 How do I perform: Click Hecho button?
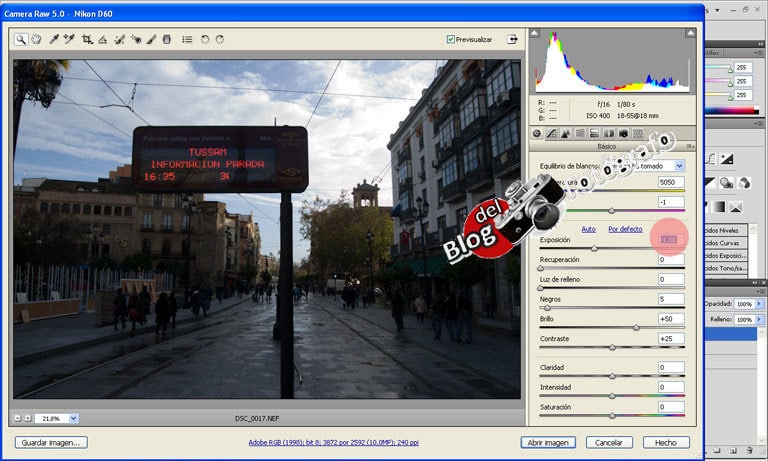click(666, 442)
